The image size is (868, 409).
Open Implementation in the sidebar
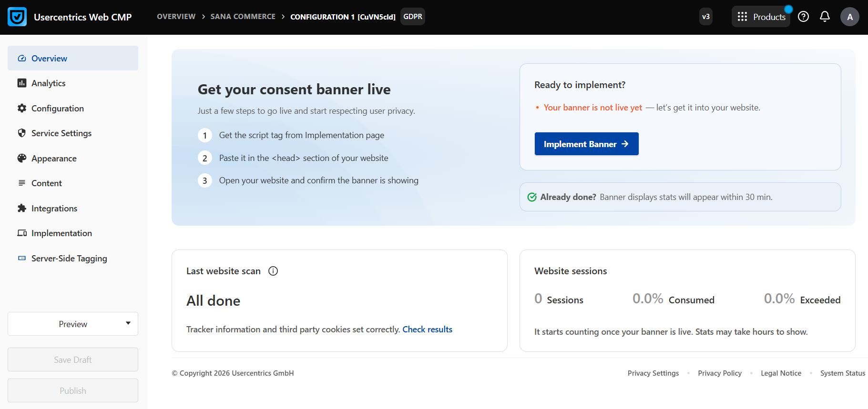pos(61,233)
